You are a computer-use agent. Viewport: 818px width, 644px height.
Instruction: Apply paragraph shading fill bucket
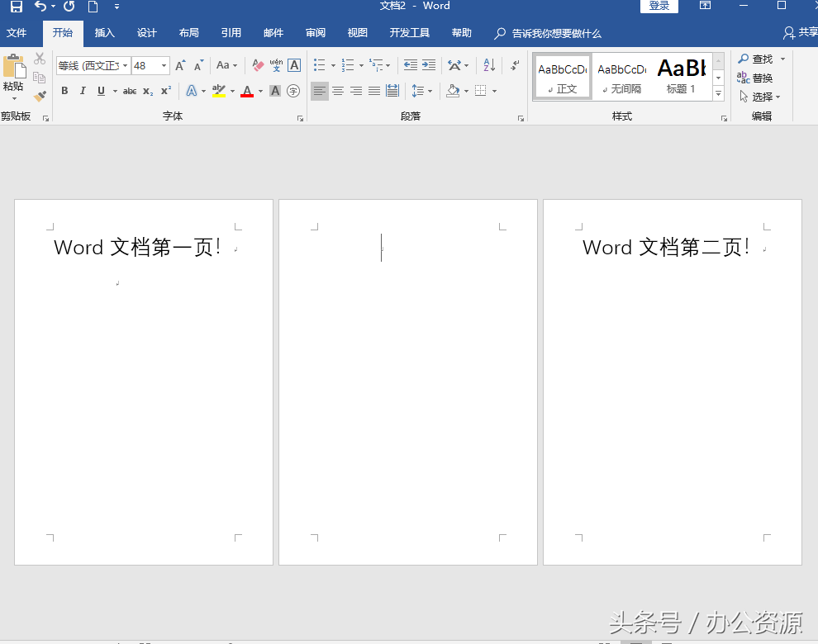(x=453, y=92)
